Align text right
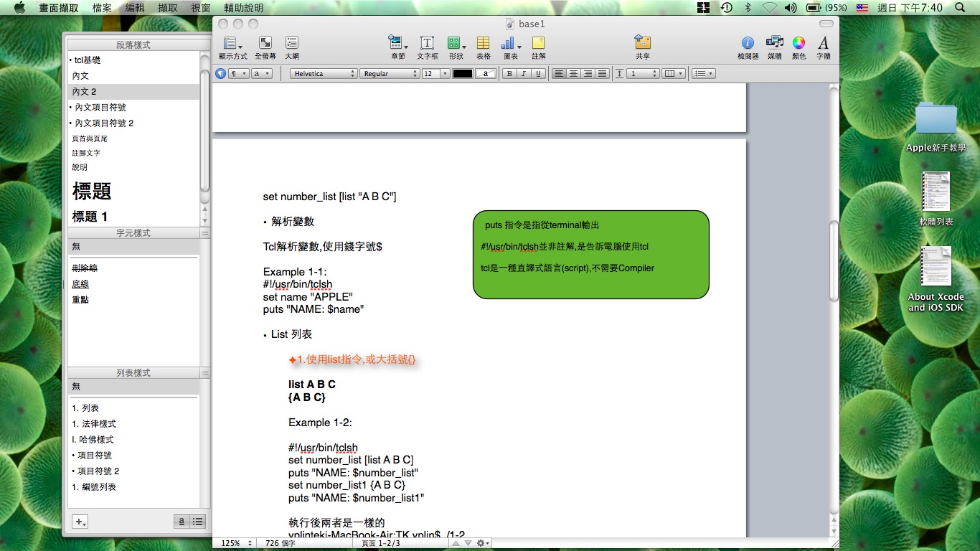 [x=588, y=73]
